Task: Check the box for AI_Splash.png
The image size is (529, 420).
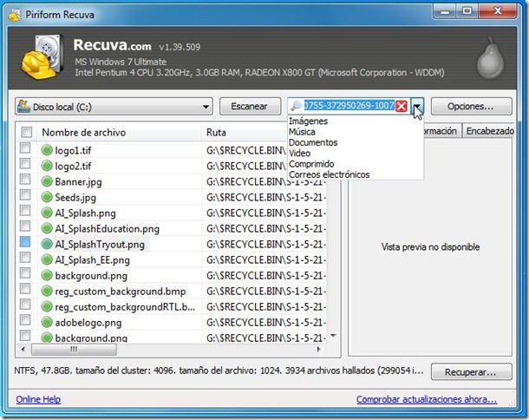Action: coord(25,211)
